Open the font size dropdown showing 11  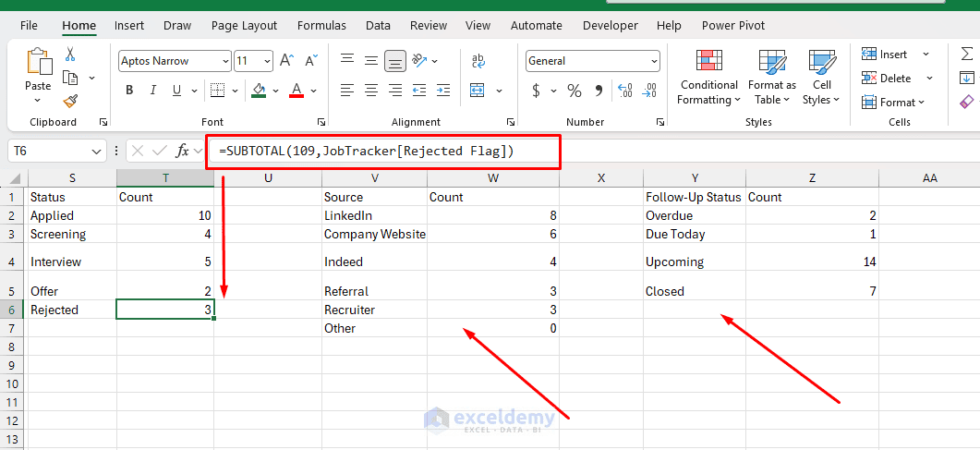[x=268, y=61]
